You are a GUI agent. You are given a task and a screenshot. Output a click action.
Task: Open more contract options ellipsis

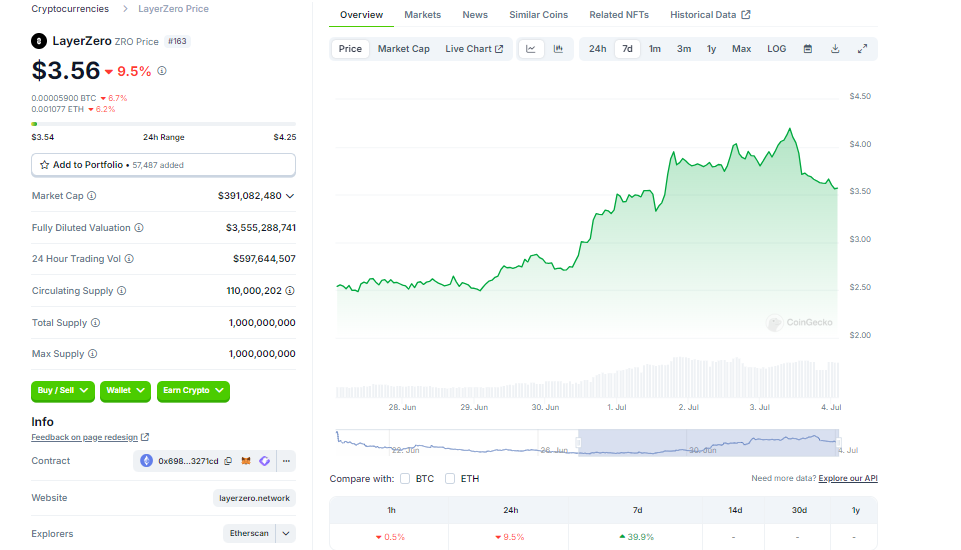pos(286,461)
